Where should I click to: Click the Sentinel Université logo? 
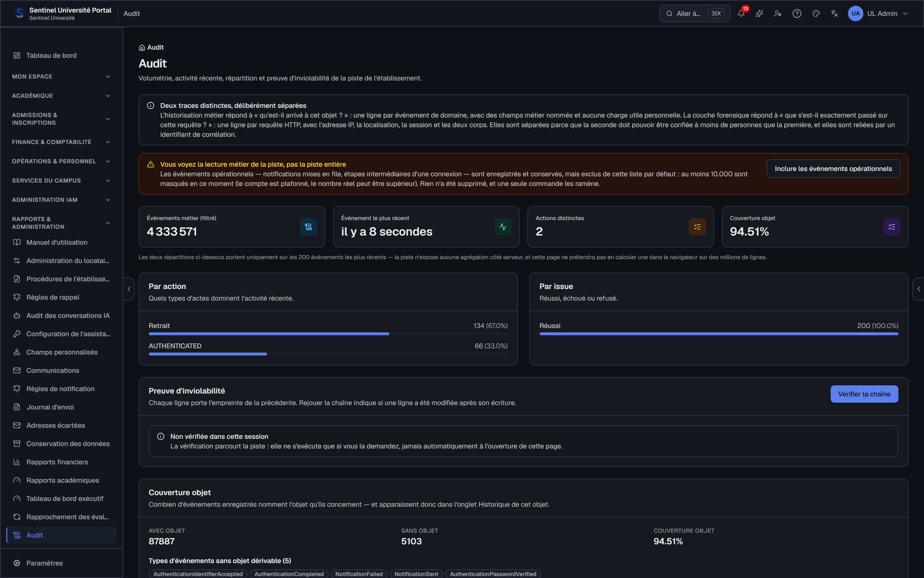(x=19, y=13)
